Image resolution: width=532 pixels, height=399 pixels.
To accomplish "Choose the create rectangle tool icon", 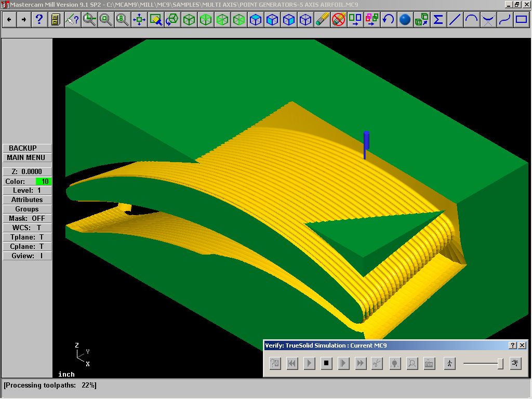I will (521, 20).
